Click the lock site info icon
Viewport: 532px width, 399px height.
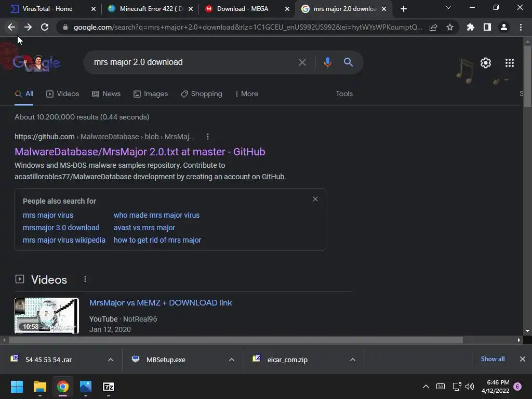click(65, 27)
